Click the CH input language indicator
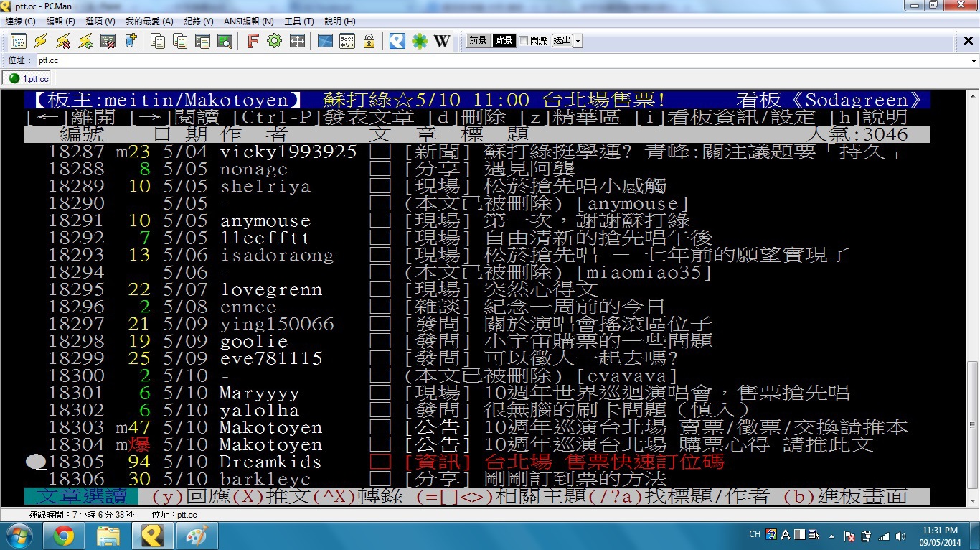 (755, 535)
